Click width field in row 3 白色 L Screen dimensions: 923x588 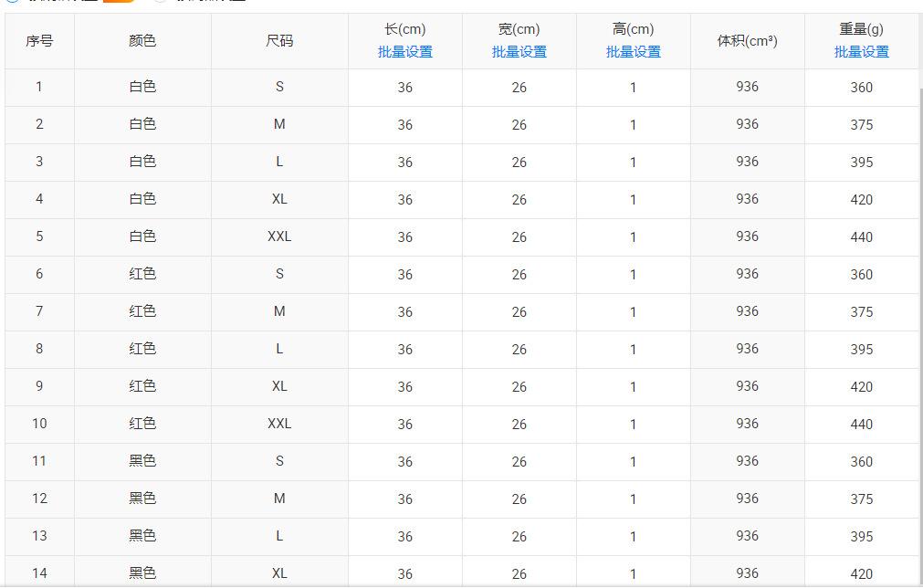(x=519, y=163)
